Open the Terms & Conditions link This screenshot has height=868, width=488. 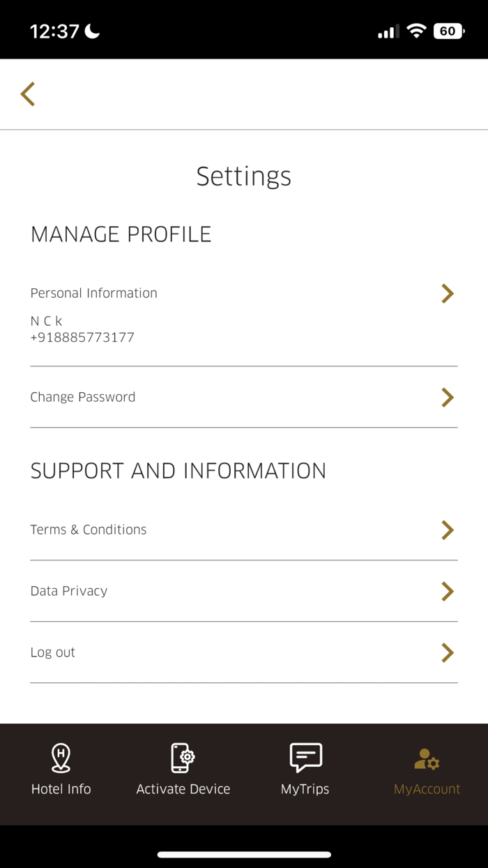pyautogui.click(x=89, y=530)
